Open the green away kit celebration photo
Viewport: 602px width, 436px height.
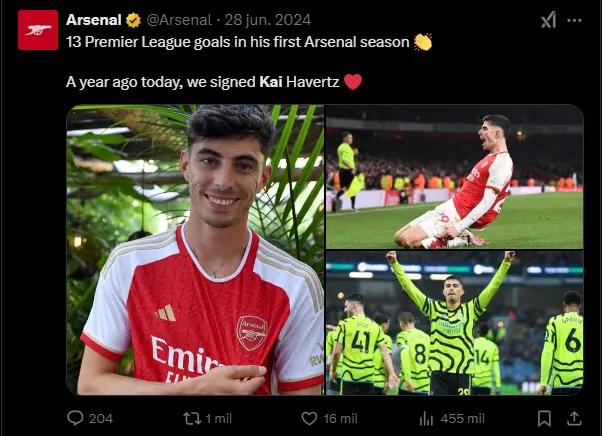click(x=455, y=322)
